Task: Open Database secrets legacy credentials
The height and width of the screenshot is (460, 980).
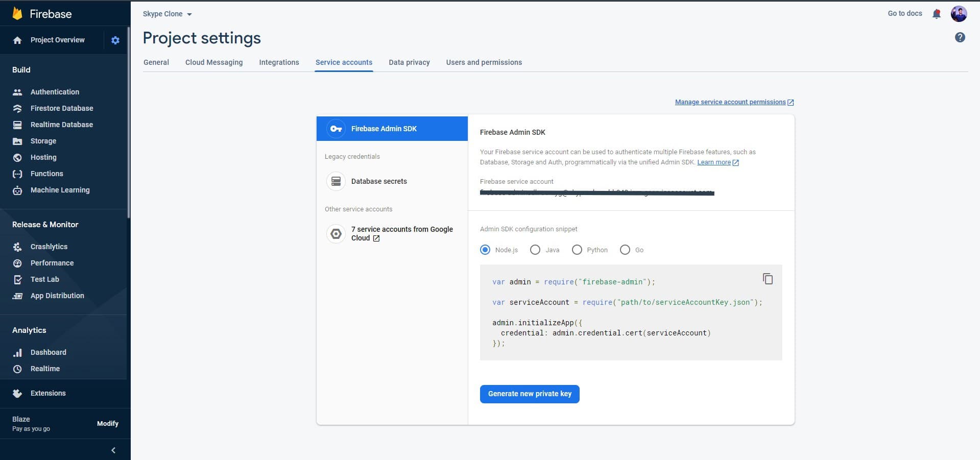Action: 378,181
